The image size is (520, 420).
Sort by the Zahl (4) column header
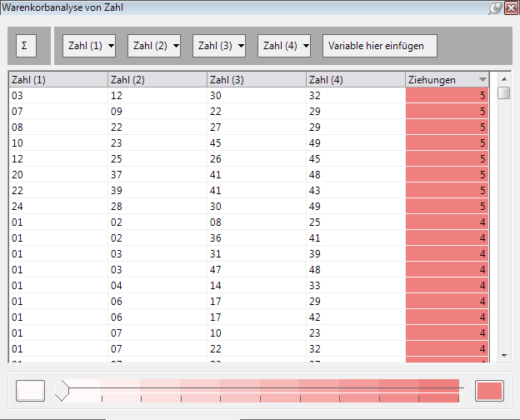(356, 80)
